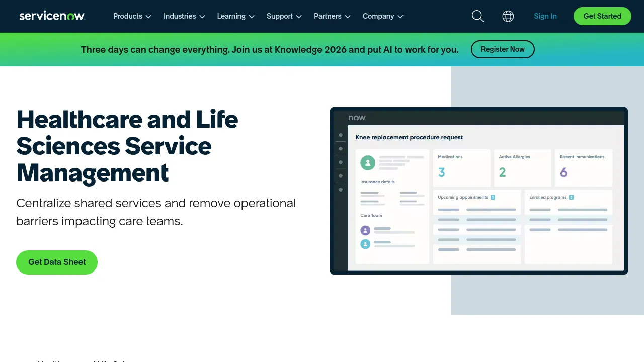Click the Get Data Sheet button

point(57,262)
